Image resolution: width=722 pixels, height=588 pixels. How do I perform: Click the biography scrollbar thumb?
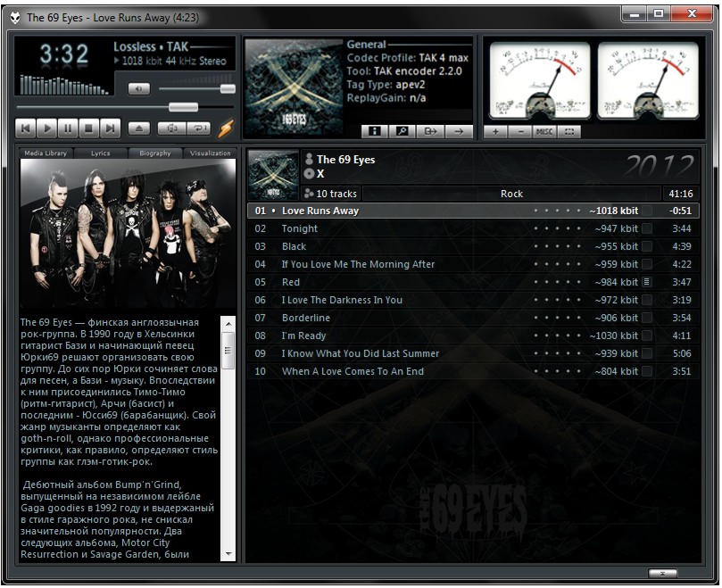click(228, 351)
